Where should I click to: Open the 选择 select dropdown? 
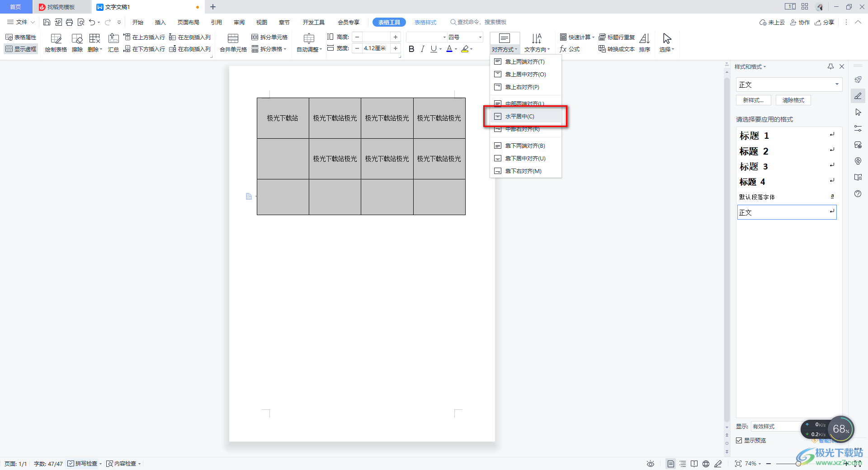click(x=667, y=43)
